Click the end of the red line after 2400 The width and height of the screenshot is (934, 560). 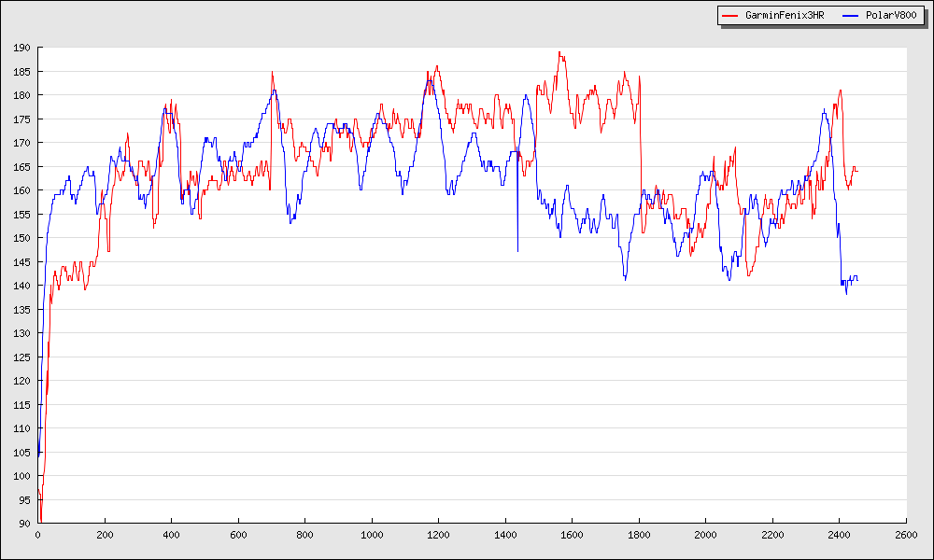(x=856, y=170)
